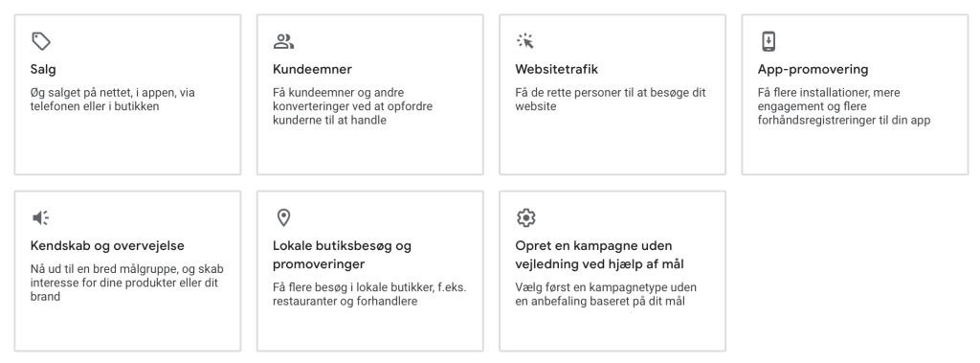Choose the Kendskab og overvejelse heading

coord(107,246)
